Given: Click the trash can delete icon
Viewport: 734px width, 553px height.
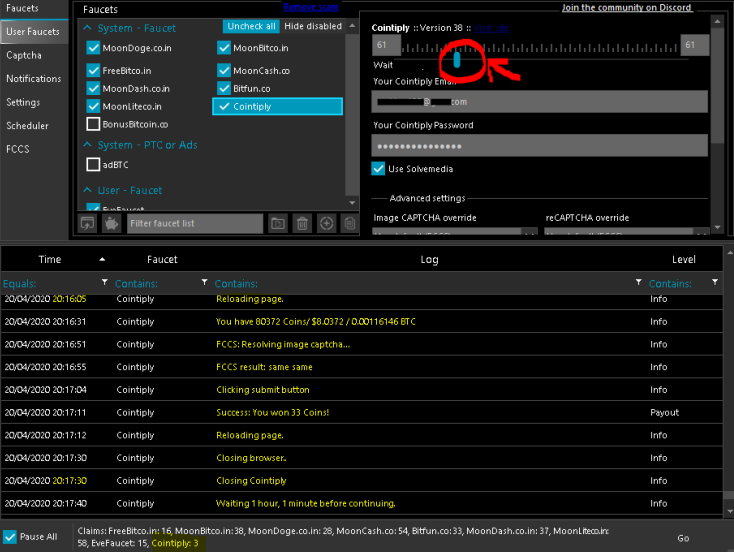Looking at the screenshot, I should pos(302,223).
